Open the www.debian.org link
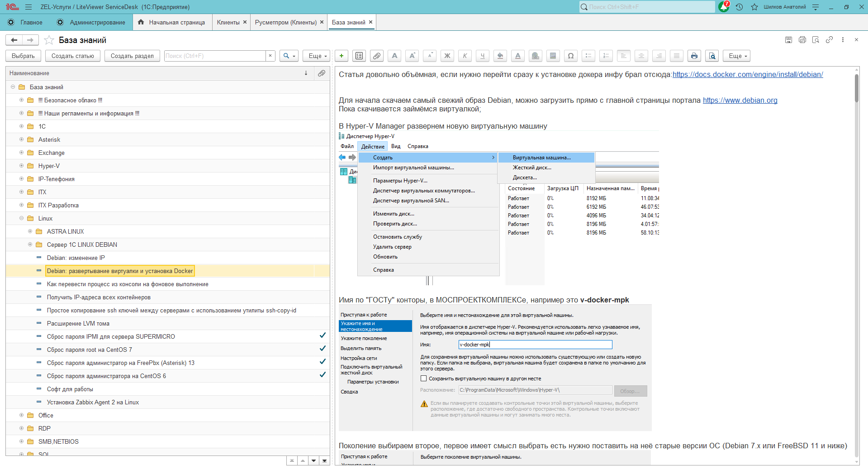This screenshot has height=470, width=868. coord(740,100)
